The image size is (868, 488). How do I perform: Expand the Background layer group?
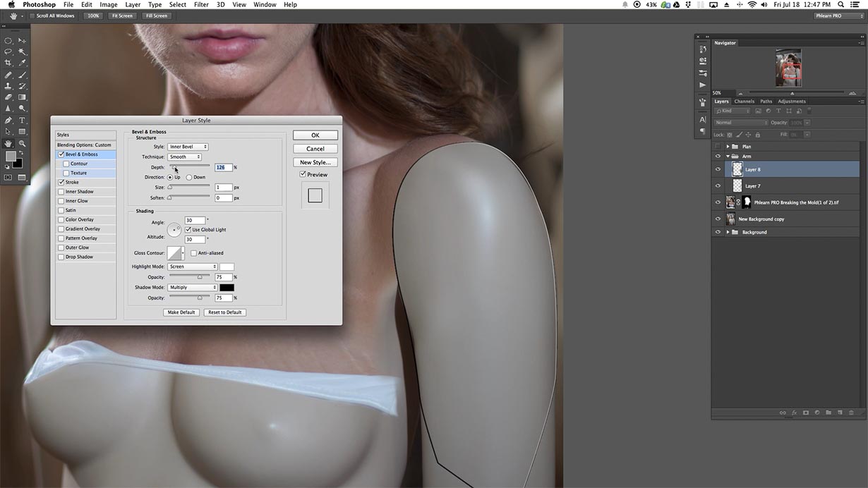[x=728, y=232]
